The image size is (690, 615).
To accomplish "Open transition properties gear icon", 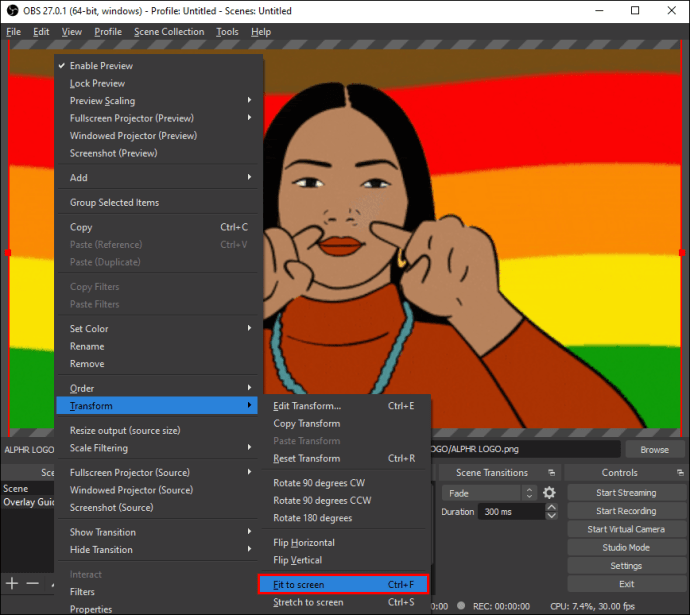I will pos(549,493).
